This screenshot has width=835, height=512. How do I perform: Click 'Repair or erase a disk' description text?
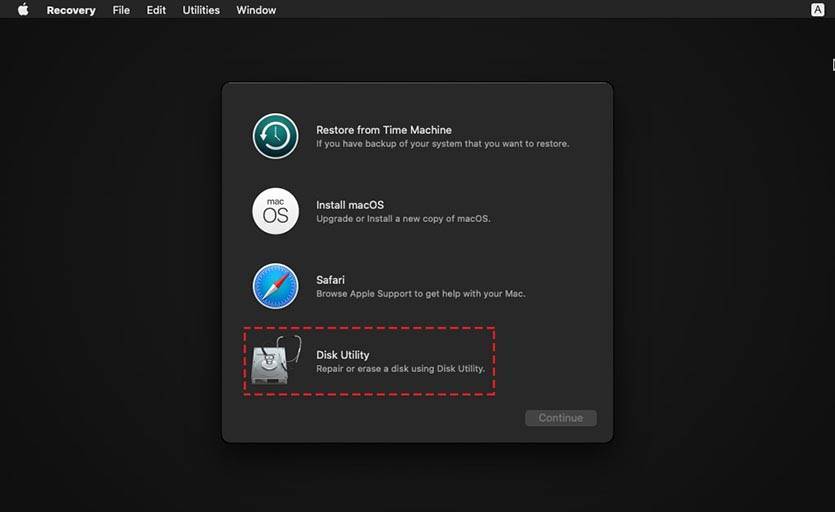point(400,369)
